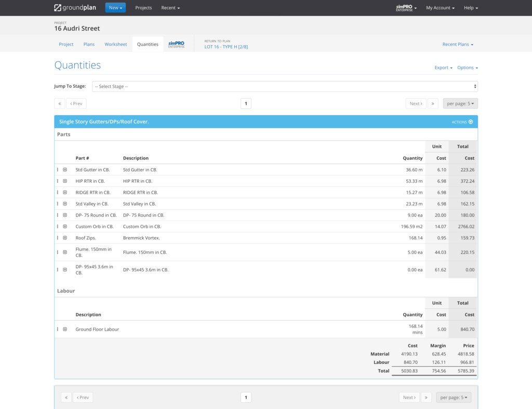This screenshot has height=409, width=532.
Task: Click the last-page double-chevron icon
Action: coord(433,103)
